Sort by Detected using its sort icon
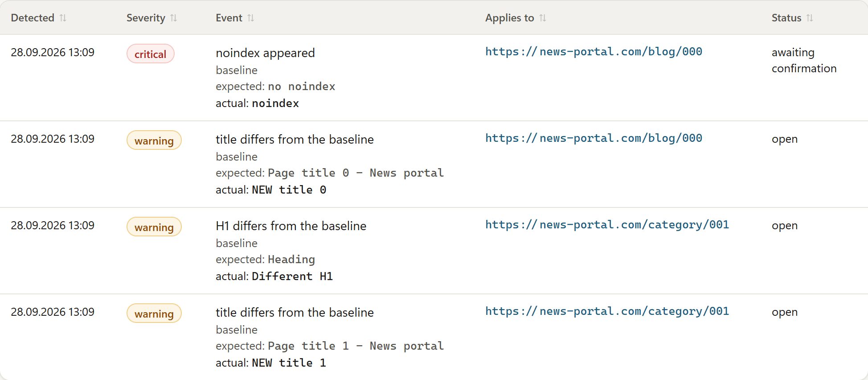 pos(63,18)
